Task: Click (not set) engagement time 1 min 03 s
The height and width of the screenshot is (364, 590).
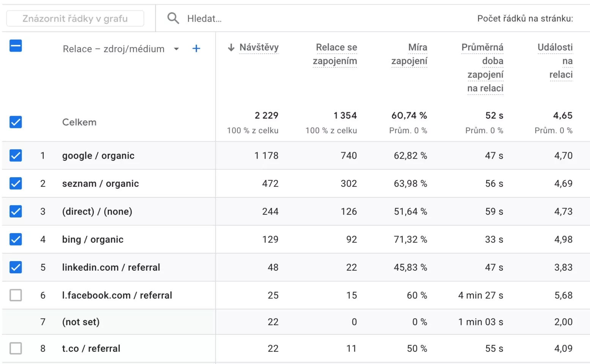Action: pyautogui.click(x=481, y=322)
